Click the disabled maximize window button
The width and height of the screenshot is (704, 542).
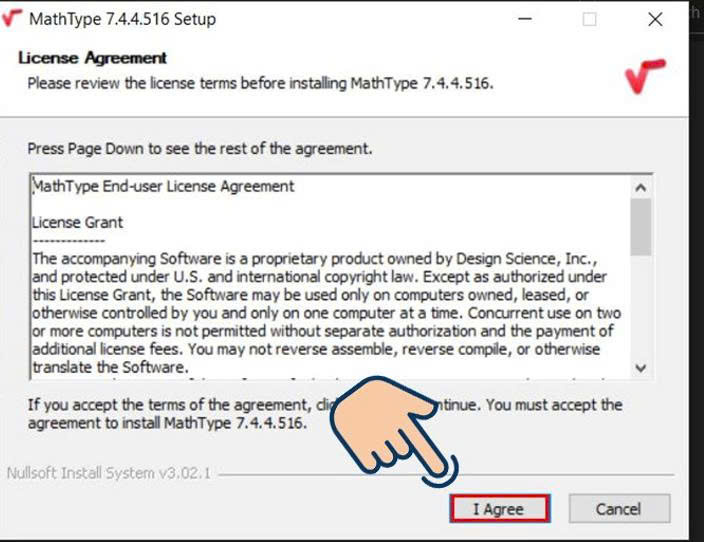(590, 19)
